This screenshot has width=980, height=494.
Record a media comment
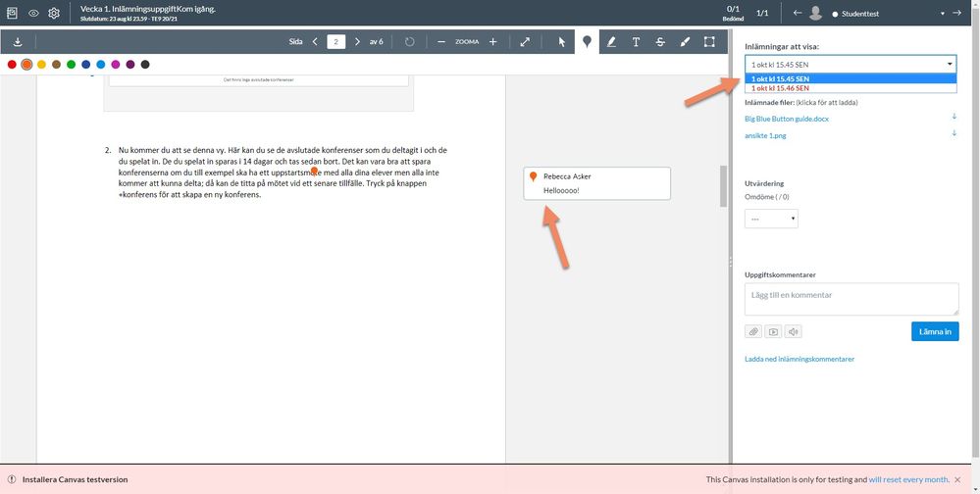click(x=773, y=331)
